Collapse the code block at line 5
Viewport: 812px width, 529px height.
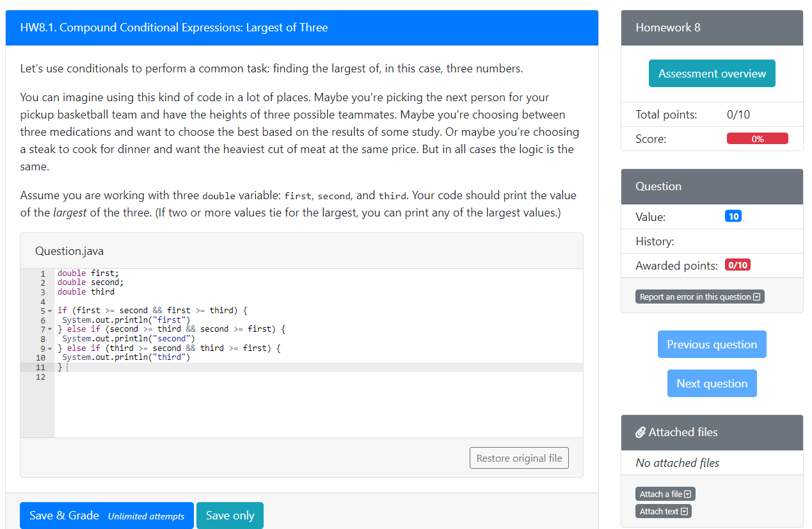click(x=50, y=311)
